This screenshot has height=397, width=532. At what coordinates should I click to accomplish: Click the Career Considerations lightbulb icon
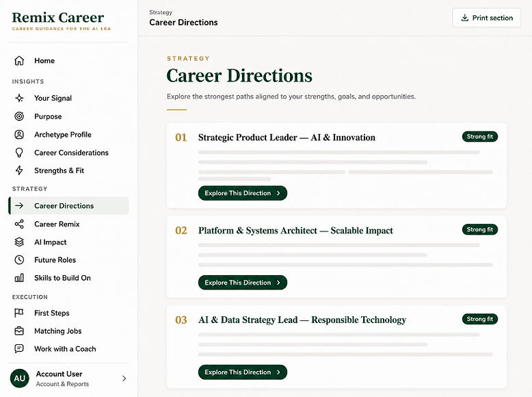(x=19, y=153)
